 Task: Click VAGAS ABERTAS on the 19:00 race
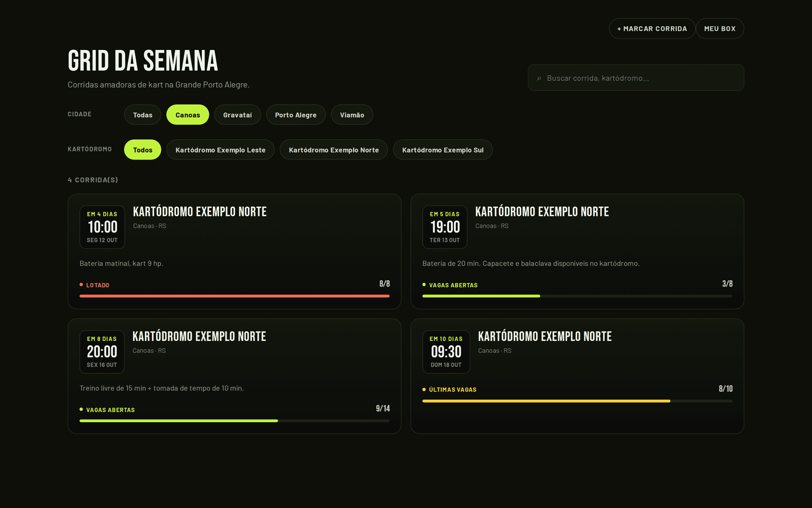pos(453,285)
